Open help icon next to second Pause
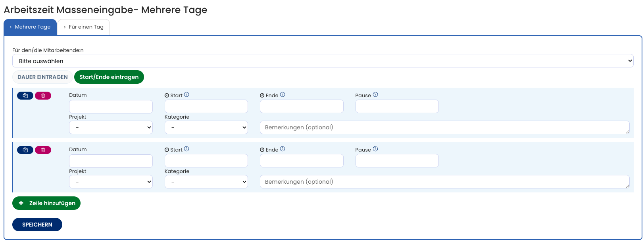Viewport: 644px width, 244px height. [375, 149]
